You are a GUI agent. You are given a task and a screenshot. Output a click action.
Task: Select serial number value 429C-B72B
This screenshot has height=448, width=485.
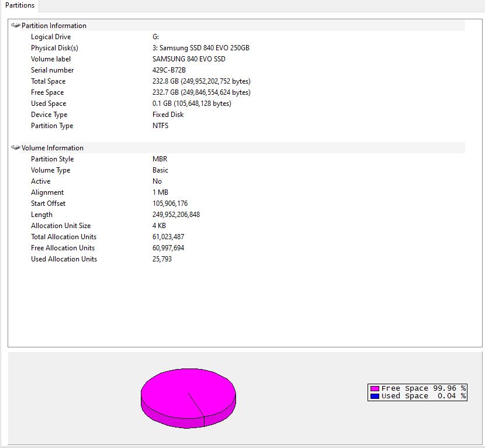pos(169,70)
